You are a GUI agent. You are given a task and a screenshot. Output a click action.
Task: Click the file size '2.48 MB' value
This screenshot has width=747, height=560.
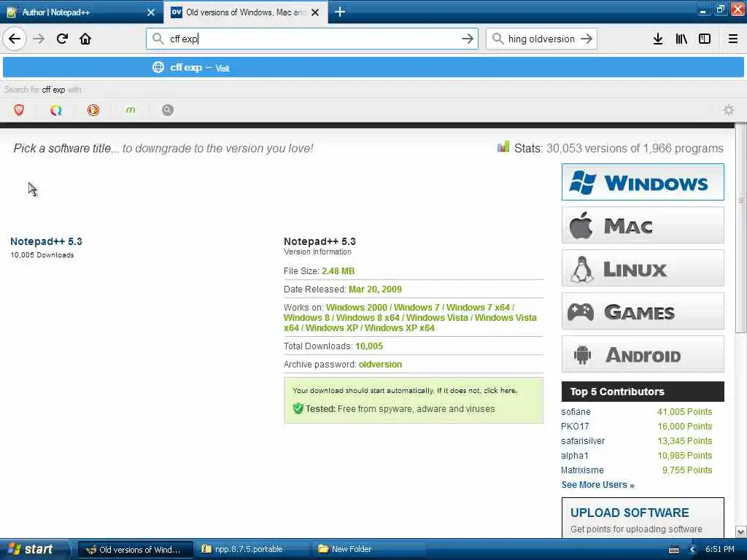pos(338,271)
